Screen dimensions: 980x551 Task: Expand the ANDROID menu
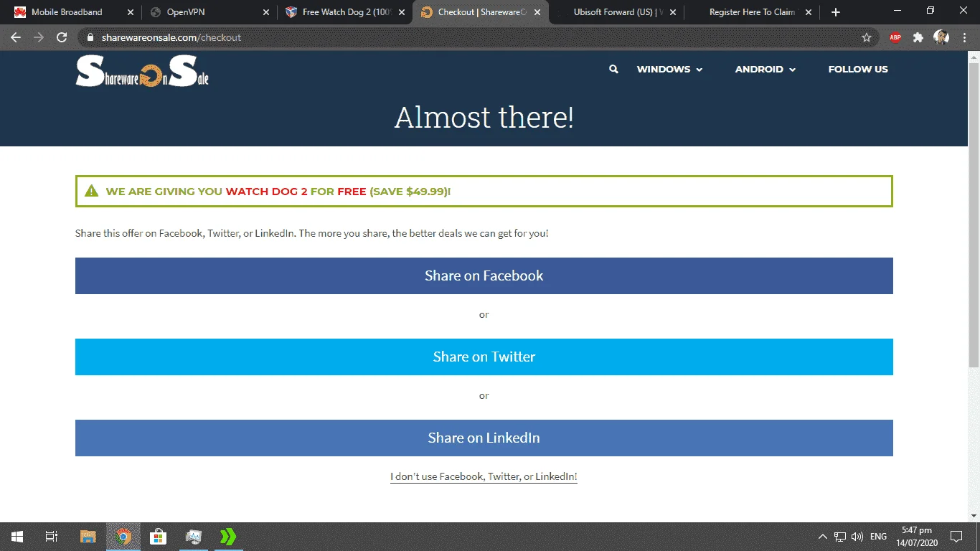coord(765,70)
